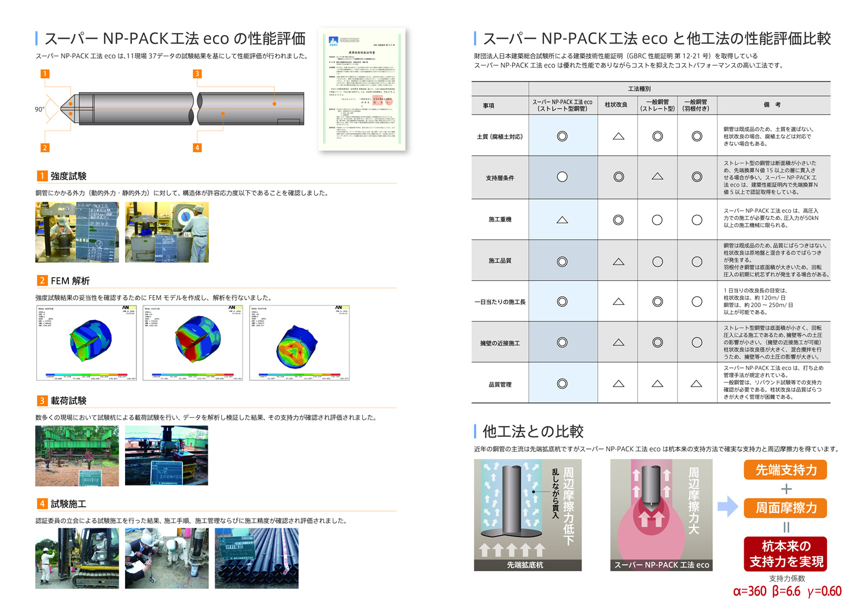Click the orange 先端支持力 box
868x614 pixels.
click(x=786, y=469)
